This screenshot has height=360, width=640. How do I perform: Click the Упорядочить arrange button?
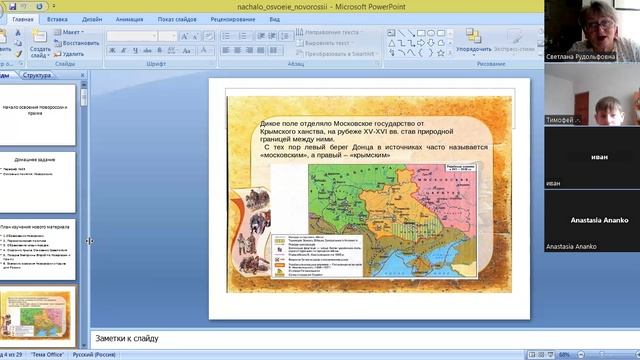[473, 41]
